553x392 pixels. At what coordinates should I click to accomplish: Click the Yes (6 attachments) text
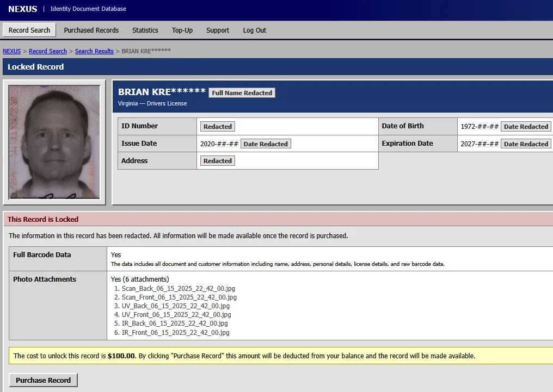[x=140, y=279]
